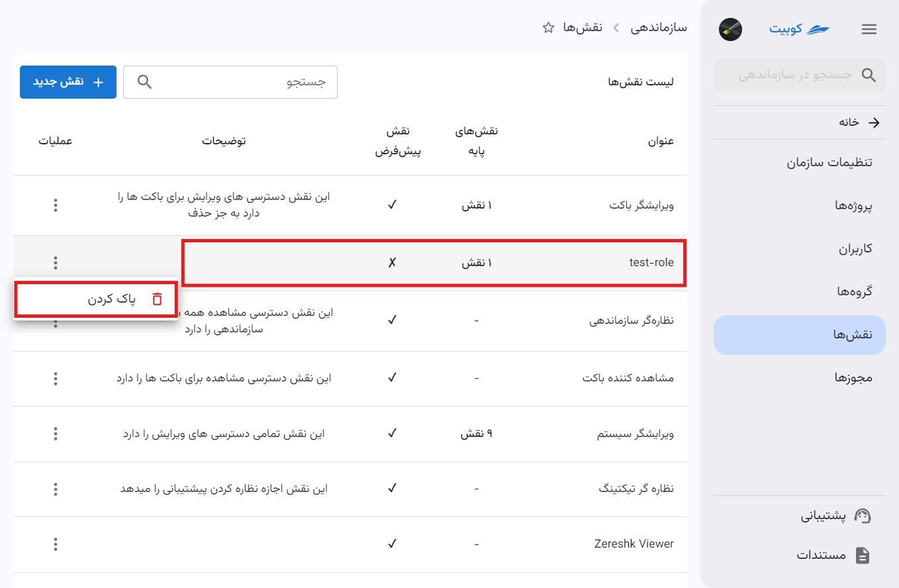Click the توضیحات column header
This screenshot has width=899, height=588.
pos(224,141)
